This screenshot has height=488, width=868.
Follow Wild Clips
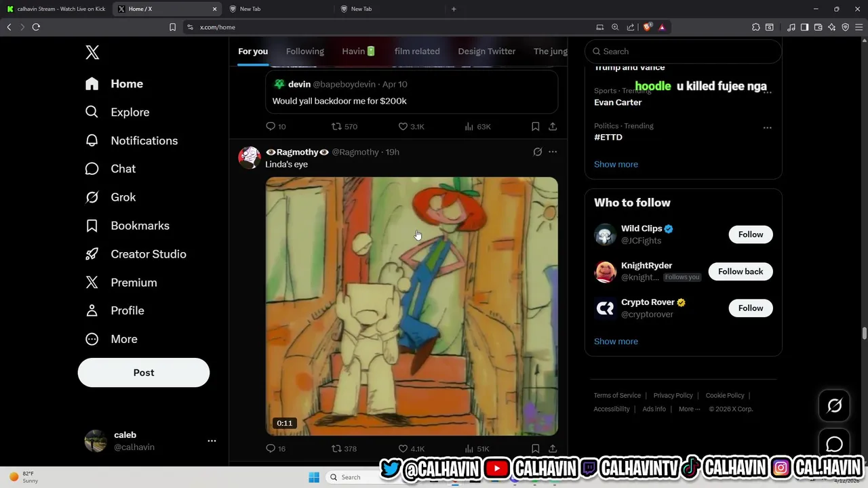point(751,235)
